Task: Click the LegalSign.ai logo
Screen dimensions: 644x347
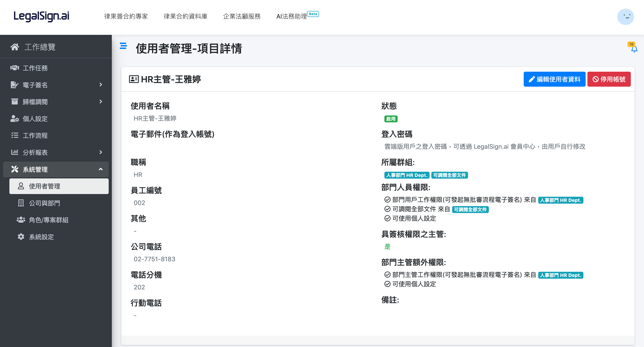Action: 41,17
